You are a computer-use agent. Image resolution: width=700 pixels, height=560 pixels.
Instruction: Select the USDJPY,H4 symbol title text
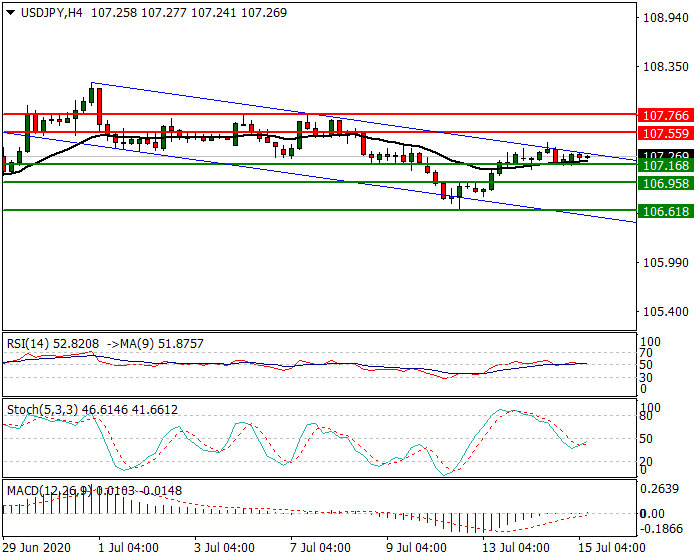point(51,13)
